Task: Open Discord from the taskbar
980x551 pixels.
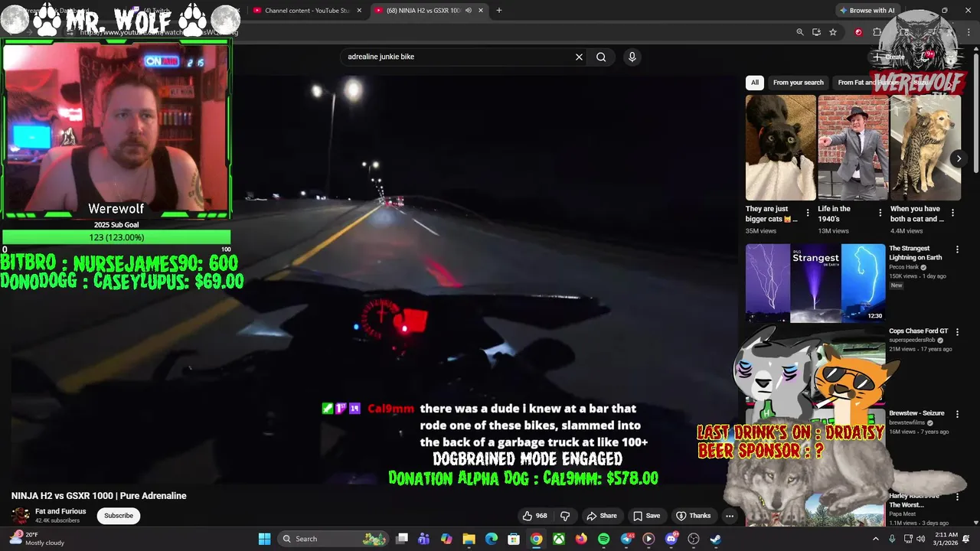Action: tap(671, 539)
